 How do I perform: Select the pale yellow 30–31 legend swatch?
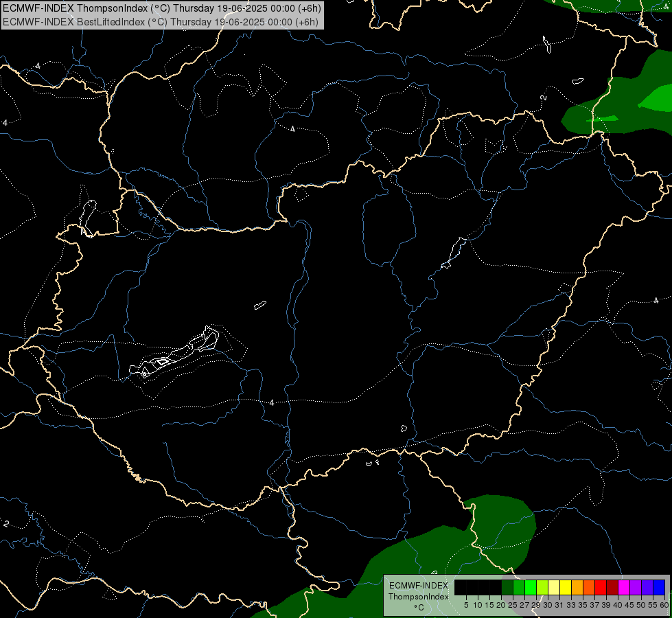click(x=554, y=587)
